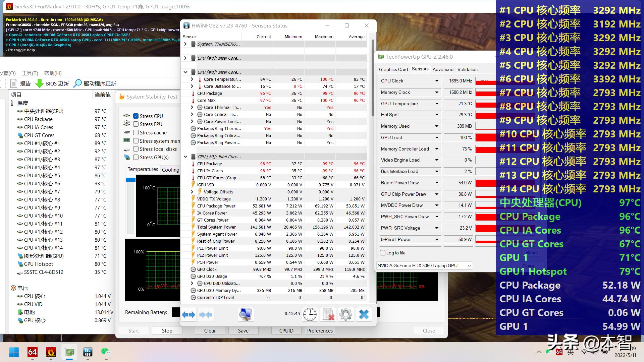The height and width of the screenshot is (362, 644).
Task: Click Stop button in stability test
Action: pos(167,330)
